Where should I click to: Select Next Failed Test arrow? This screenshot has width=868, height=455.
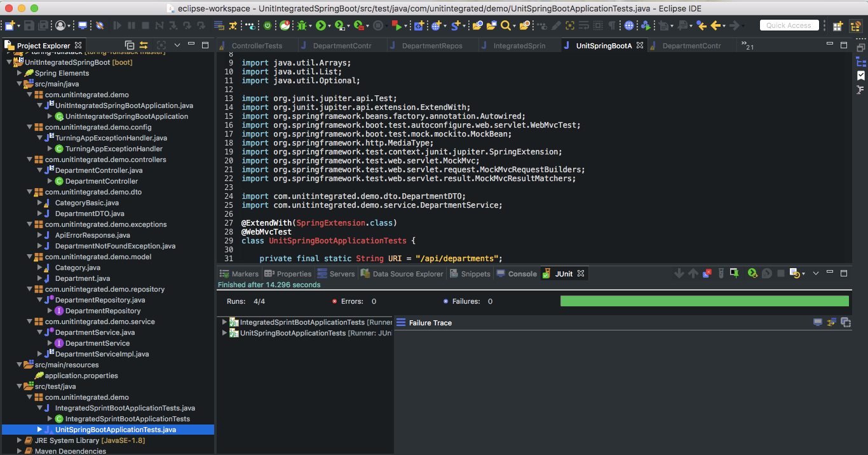pyautogui.click(x=679, y=273)
